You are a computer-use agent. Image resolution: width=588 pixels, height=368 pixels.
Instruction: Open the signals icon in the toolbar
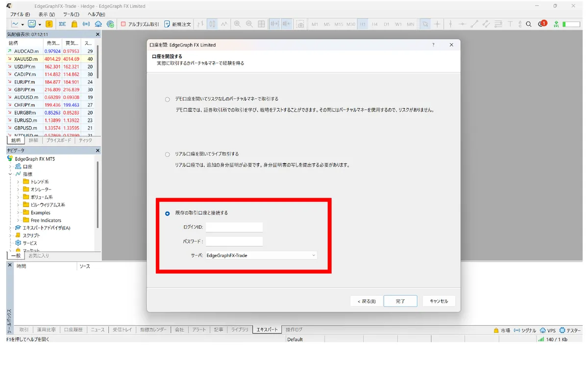click(x=86, y=24)
